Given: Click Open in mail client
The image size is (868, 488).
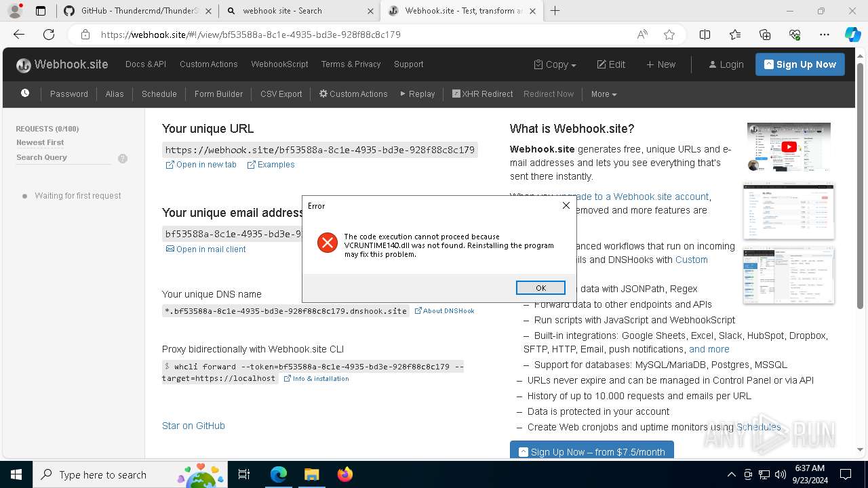Looking at the screenshot, I should tap(206, 249).
